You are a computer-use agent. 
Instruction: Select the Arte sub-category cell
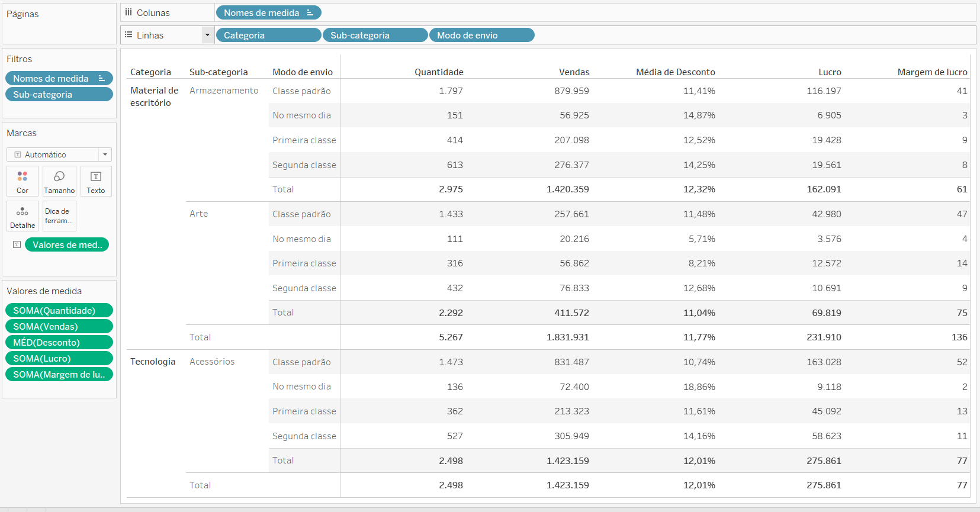pyautogui.click(x=198, y=213)
